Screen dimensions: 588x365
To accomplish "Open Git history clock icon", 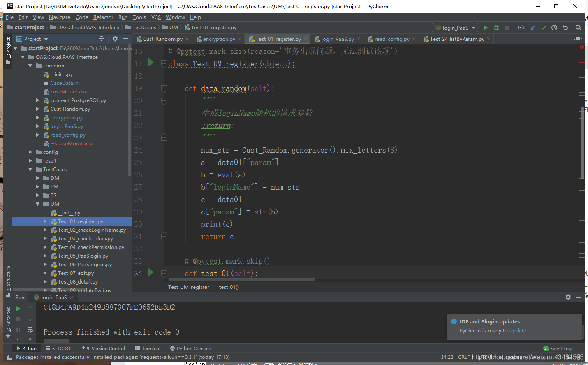I will 554,28.
